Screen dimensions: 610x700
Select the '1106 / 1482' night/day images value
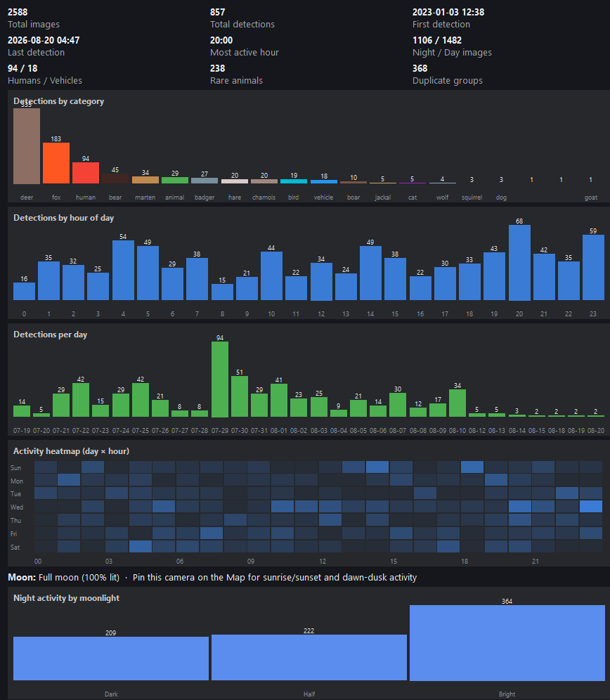click(x=437, y=40)
